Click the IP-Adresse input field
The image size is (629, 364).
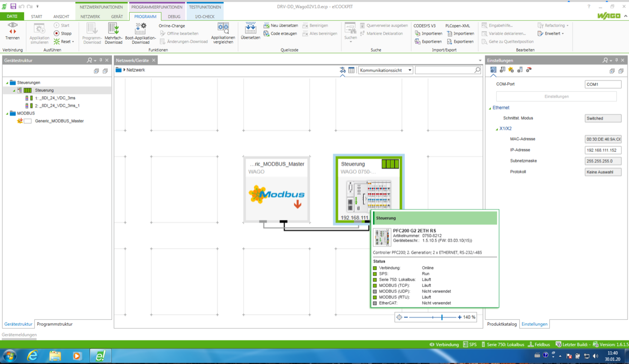point(603,150)
